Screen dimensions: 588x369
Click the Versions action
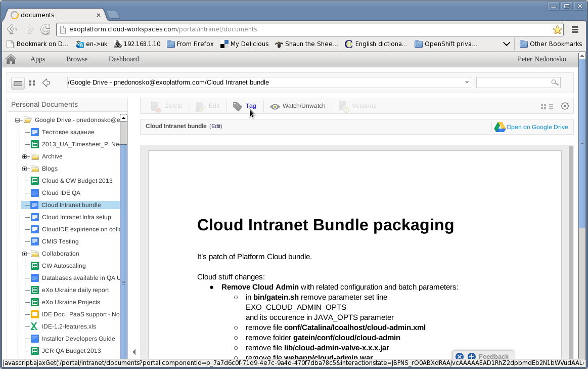[x=357, y=106]
